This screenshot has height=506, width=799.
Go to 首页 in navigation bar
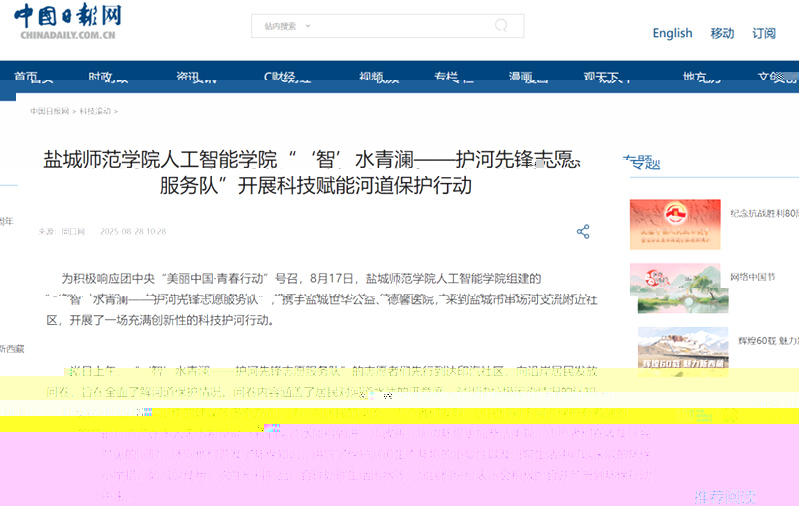tap(27, 77)
